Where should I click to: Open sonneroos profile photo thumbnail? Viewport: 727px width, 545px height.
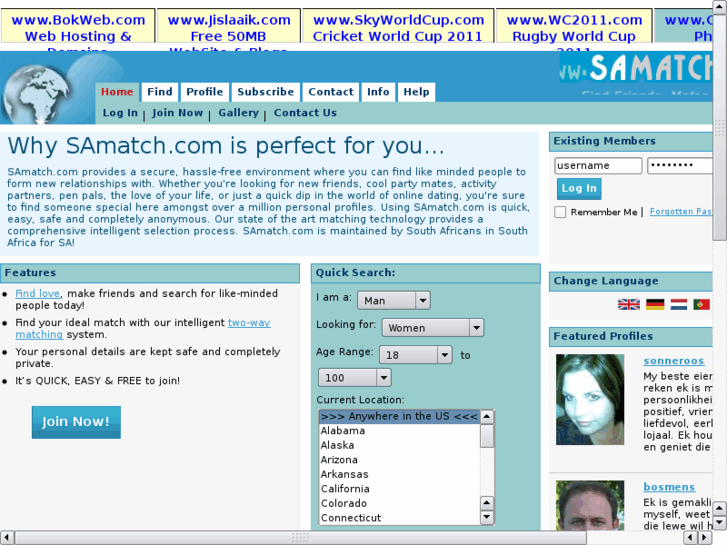(590, 400)
